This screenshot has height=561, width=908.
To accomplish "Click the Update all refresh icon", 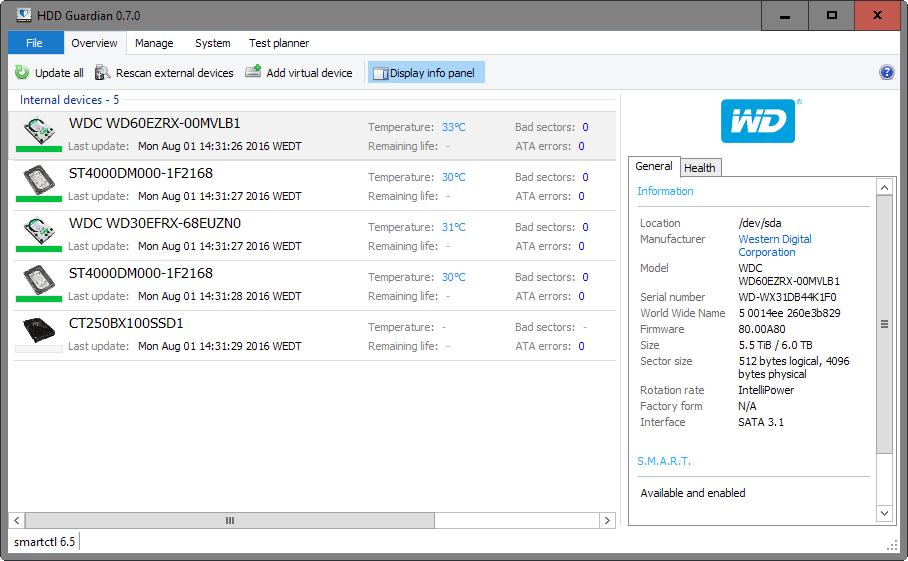I will [x=22, y=72].
